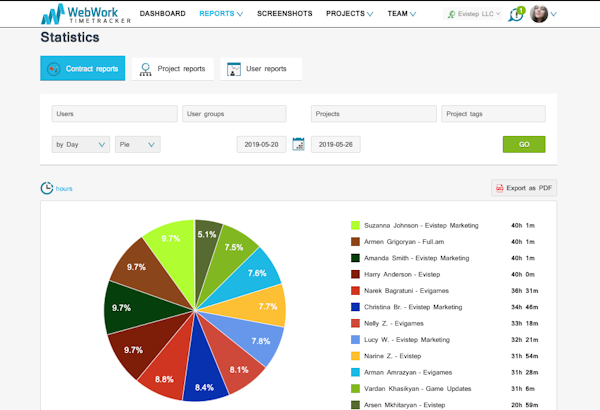Click the Projects filter field
Screen dimensions: 600x410
(x=374, y=114)
